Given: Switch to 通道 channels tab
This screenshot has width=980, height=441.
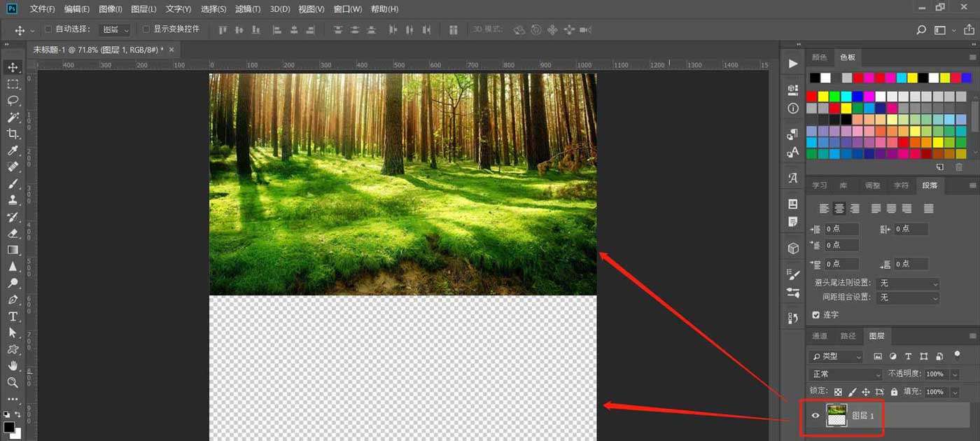Looking at the screenshot, I should pyautogui.click(x=819, y=336).
